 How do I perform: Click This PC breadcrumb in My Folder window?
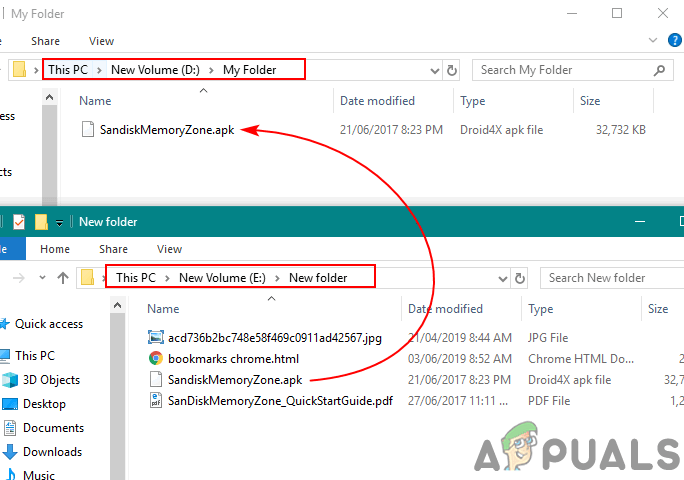click(68, 70)
